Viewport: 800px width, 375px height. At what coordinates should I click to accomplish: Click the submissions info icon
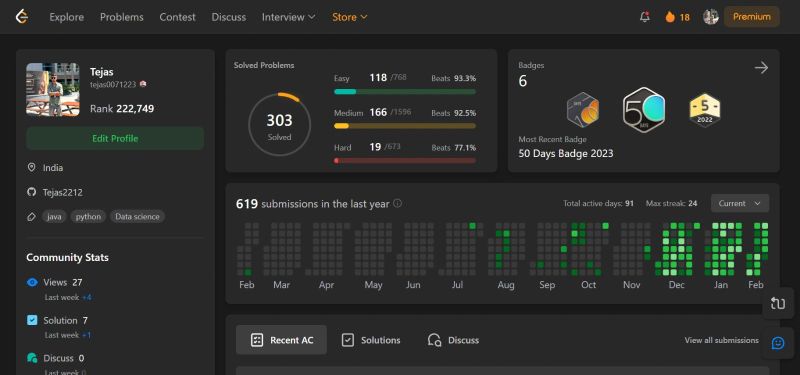397,204
